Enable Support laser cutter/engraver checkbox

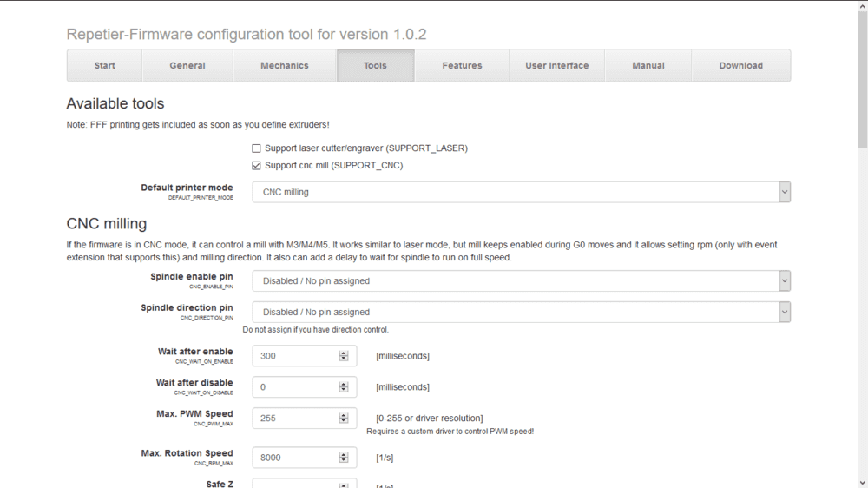coord(256,148)
